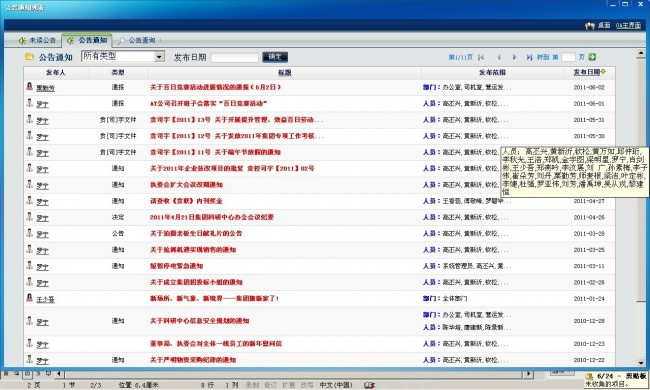The width and height of the screenshot is (650, 390).
Task: Click the 公告 type cell
Action: [118, 233]
